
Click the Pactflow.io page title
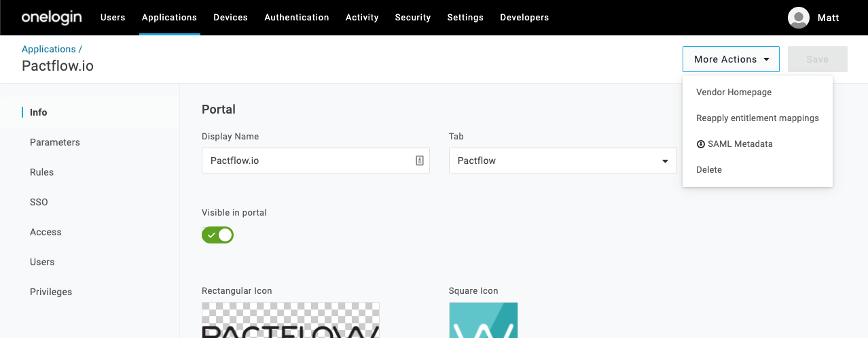pos(58,66)
